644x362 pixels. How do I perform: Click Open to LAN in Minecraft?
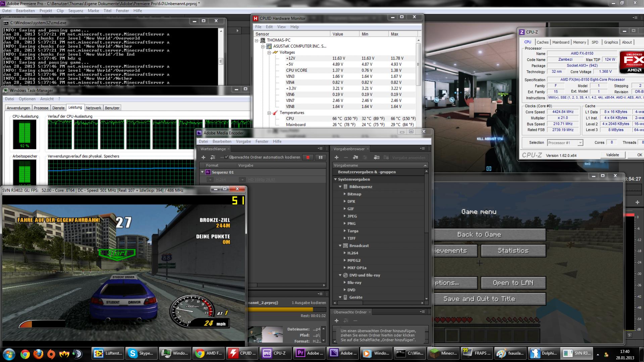[513, 283]
